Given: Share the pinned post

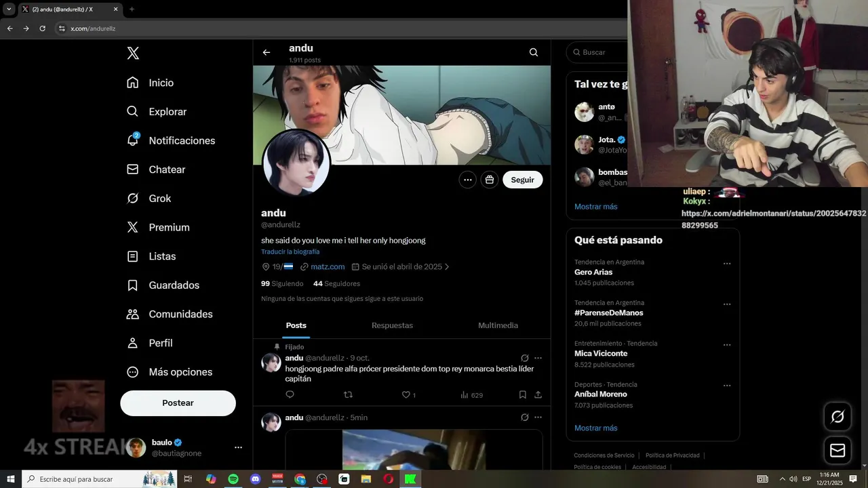Looking at the screenshot, I should click(538, 394).
